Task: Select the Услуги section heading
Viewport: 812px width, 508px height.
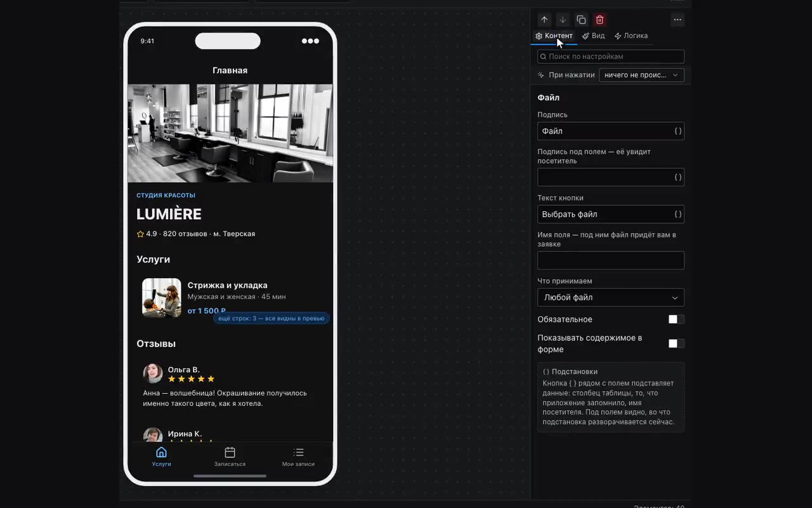Action: (x=153, y=259)
